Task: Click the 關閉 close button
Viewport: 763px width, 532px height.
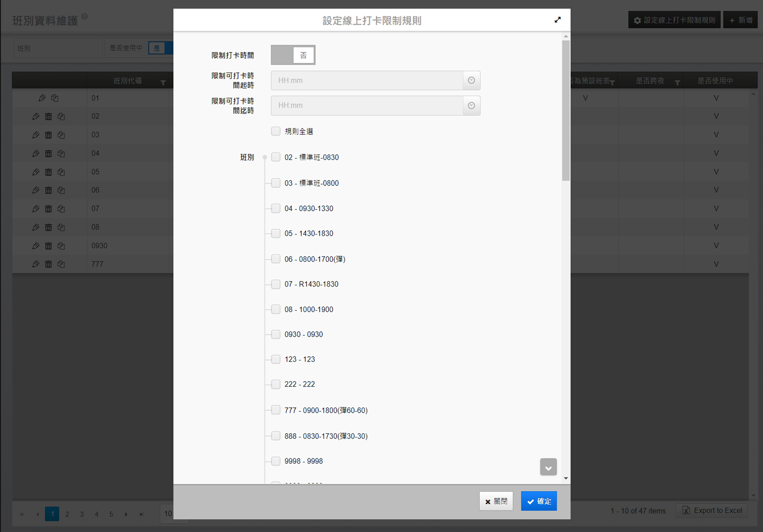Action: 496,501
